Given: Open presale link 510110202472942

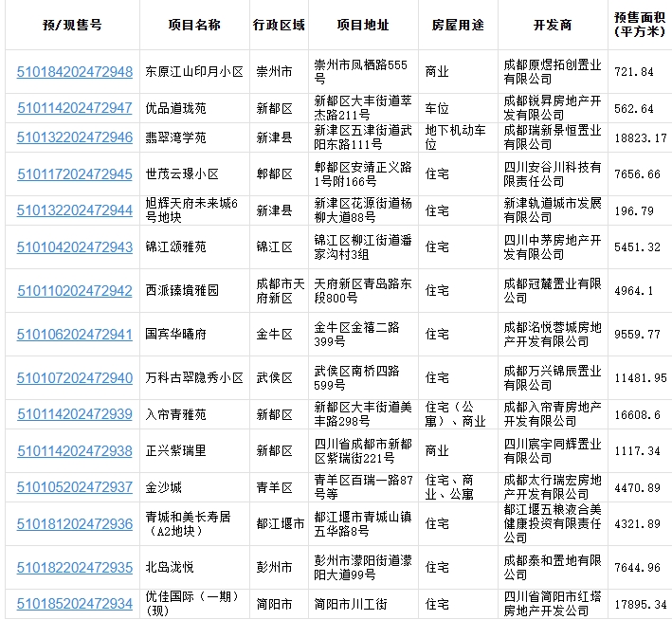Looking at the screenshot, I should point(75,291).
